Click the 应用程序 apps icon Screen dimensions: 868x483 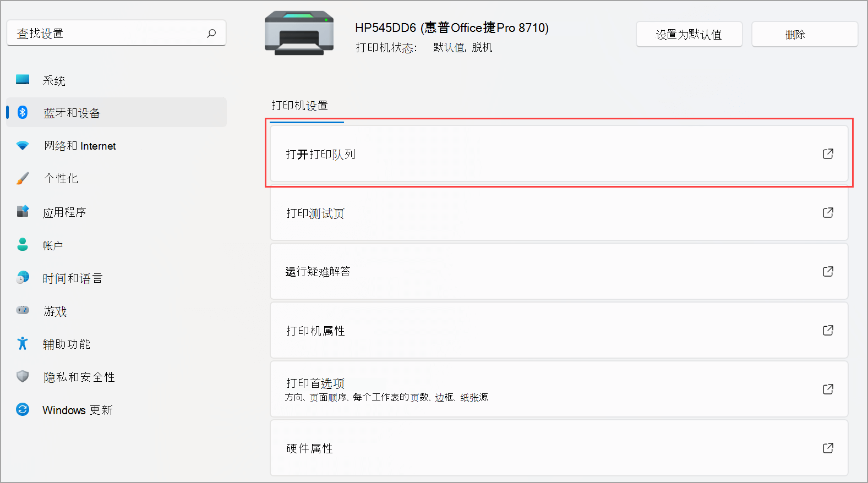23,211
